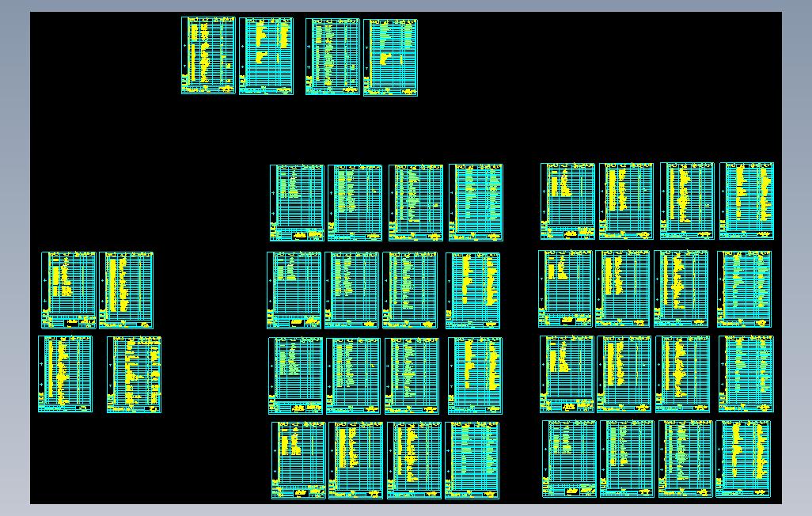Image resolution: width=812 pixels, height=516 pixels.
Task: Click the second sheet in the middle group's top row
Action: [355, 203]
